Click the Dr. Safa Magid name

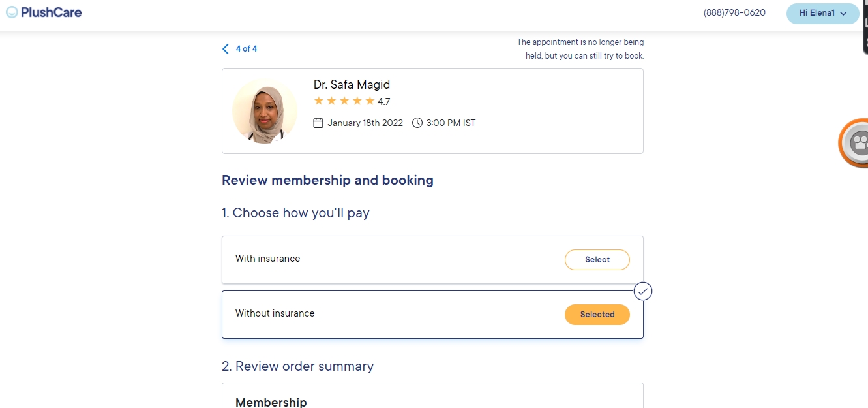(352, 85)
